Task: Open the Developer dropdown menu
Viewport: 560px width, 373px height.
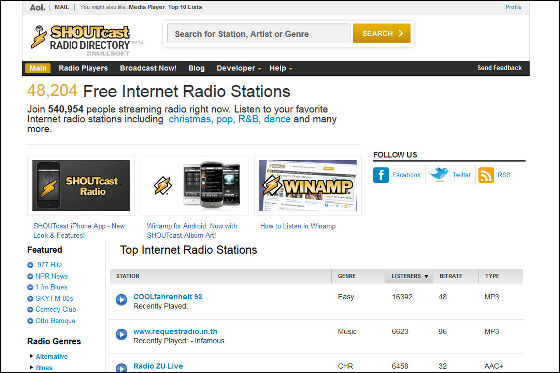Action: point(239,68)
